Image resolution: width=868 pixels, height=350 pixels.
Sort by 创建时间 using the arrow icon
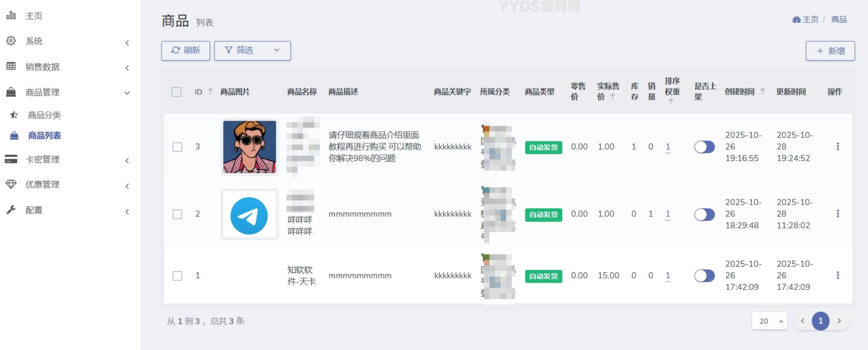click(x=762, y=92)
